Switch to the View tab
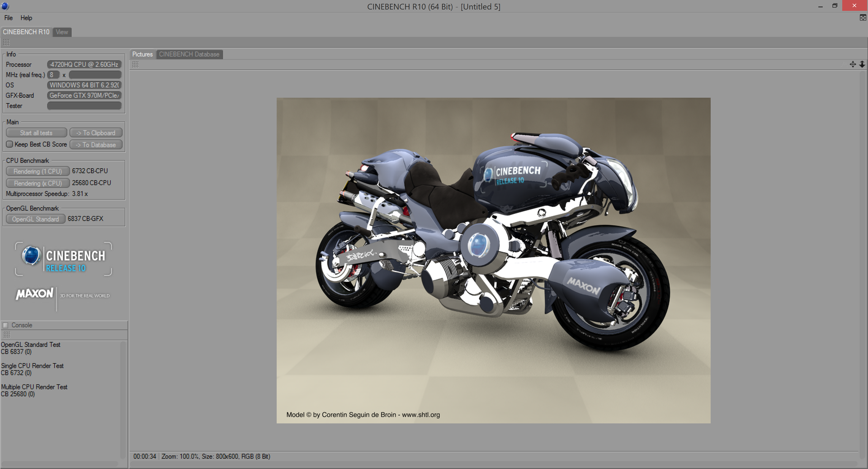868x469 pixels. point(62,32)
